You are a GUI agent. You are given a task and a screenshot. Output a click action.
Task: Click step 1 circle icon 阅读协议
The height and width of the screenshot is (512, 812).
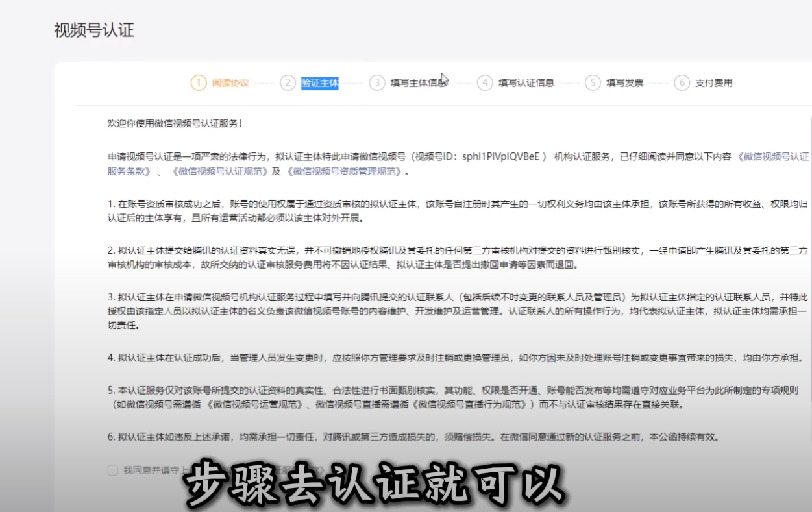click(198, 83)
